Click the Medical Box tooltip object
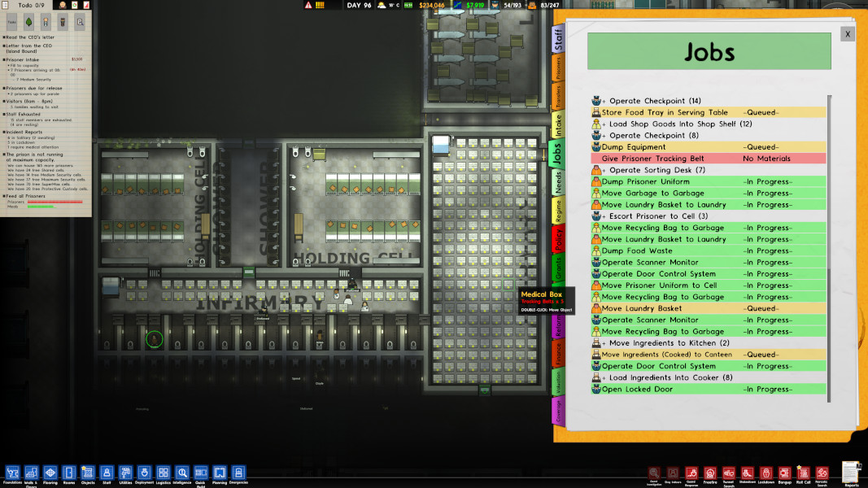Screen dimensions: 868x488 547,301
